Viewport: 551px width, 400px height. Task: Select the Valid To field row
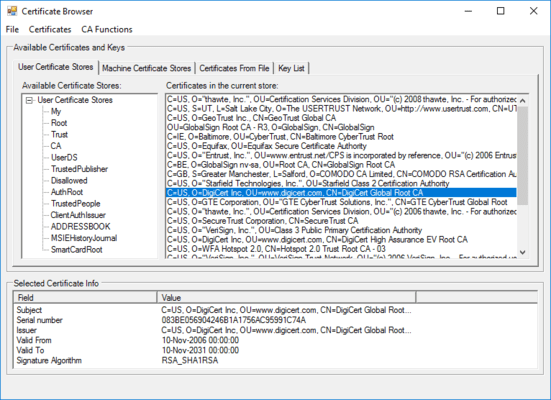coord(276,350)
